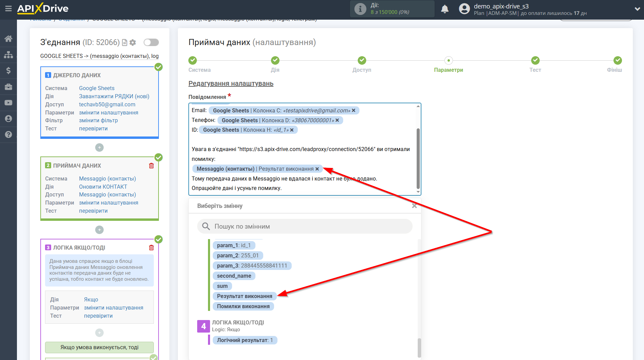Select the Помилки виконання variable

tap(243, 306)
